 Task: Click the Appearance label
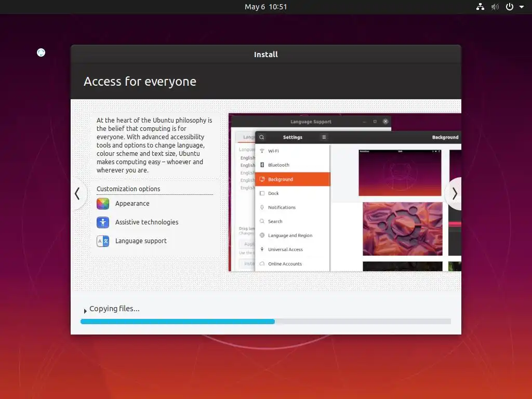coord(132,204)
